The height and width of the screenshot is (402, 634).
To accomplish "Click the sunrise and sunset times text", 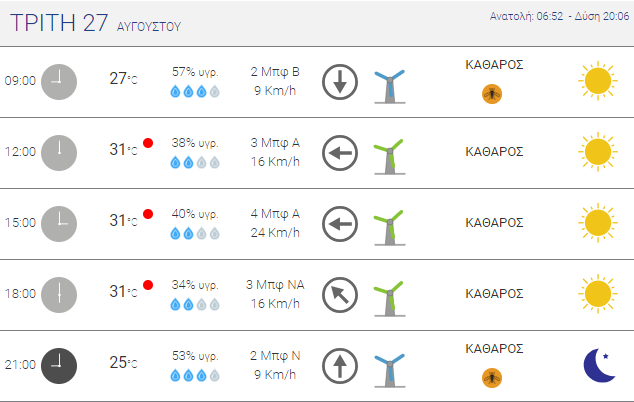I will coord(555,17).
